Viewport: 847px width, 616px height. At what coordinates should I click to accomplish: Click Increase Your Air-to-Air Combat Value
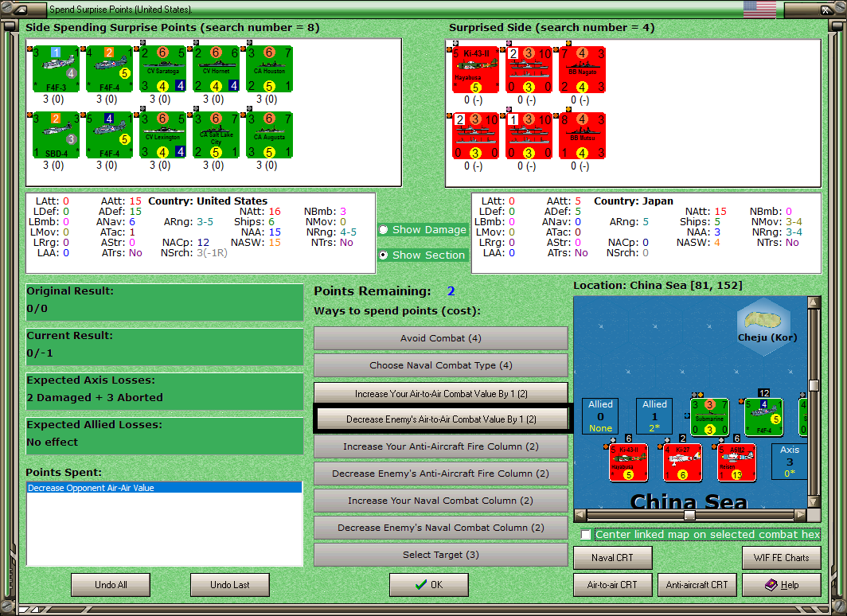(440, 394)
